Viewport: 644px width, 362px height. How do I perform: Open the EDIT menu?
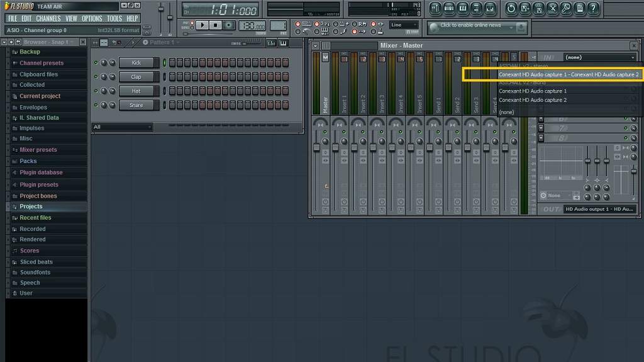(x=26, y=18)
